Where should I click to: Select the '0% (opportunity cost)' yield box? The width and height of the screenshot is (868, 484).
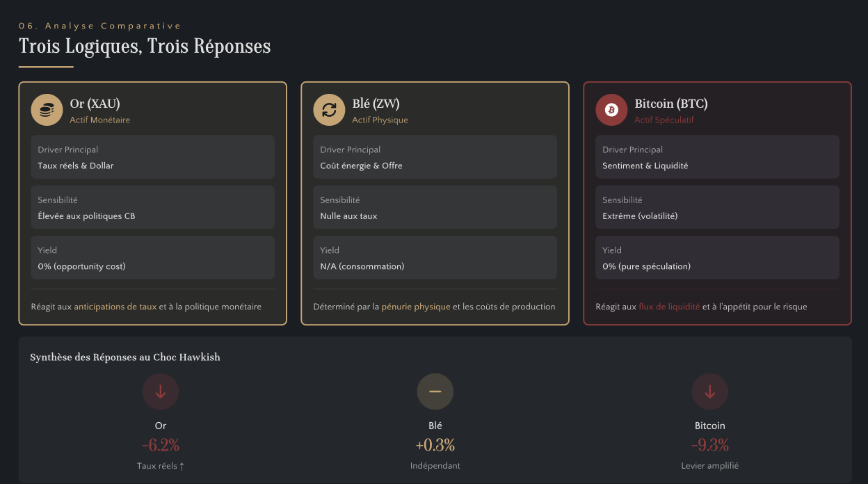coord(152,258)
